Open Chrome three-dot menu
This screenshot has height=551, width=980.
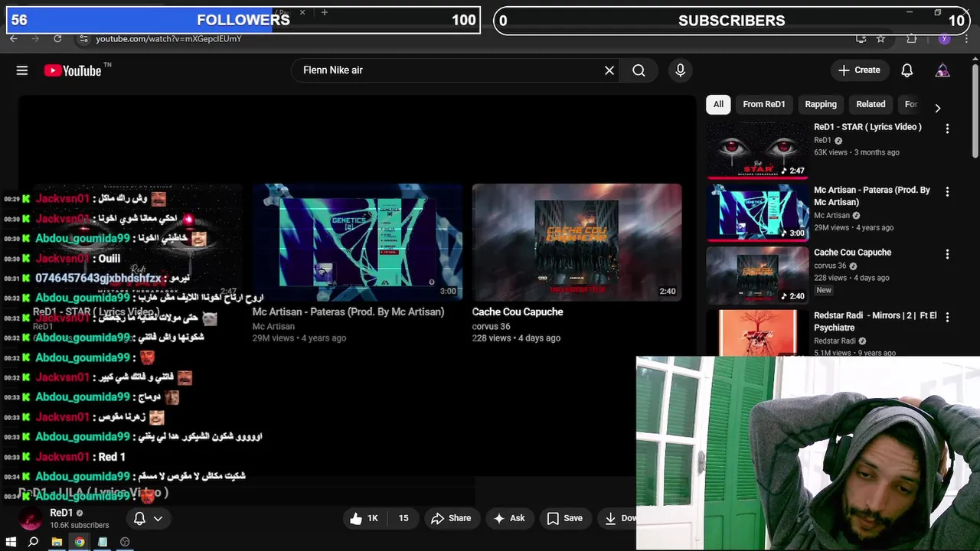969,38
